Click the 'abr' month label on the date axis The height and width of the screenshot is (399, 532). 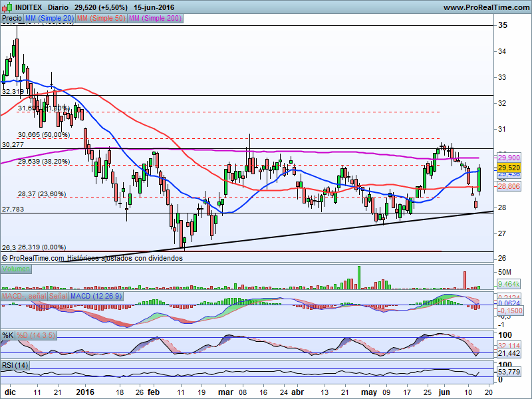pyautogui.click(x=297, y=392)
